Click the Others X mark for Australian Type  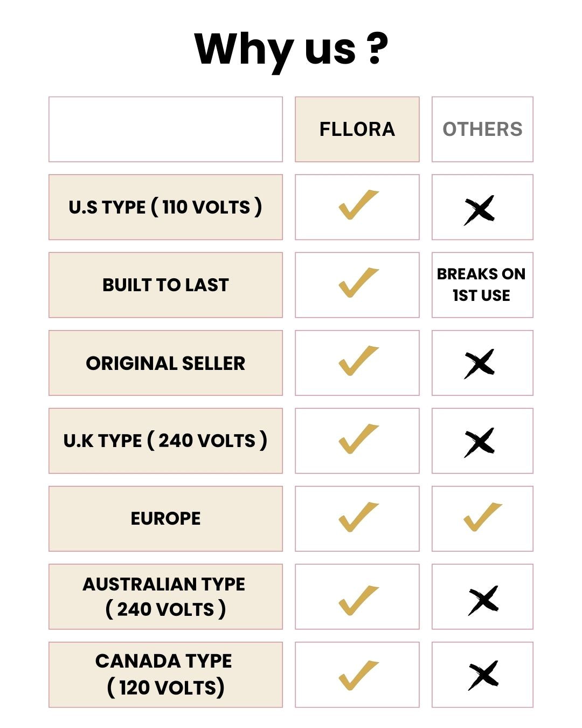point(483,600)
